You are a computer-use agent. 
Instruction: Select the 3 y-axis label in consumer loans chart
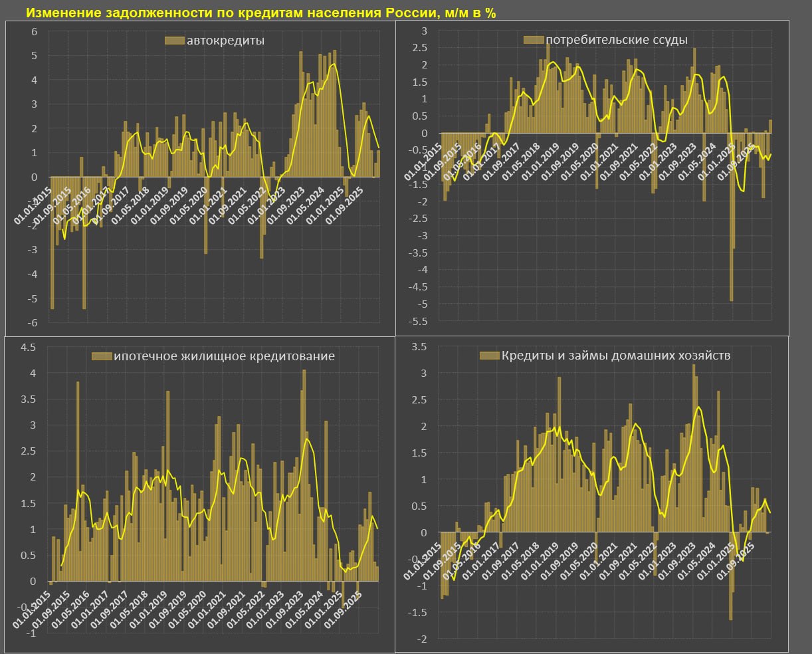(423, 31)
